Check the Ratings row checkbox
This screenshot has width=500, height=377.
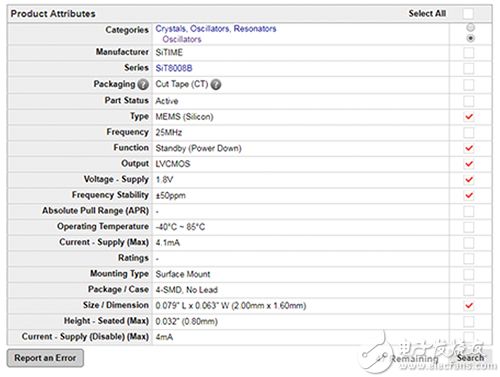coord(469,258)
